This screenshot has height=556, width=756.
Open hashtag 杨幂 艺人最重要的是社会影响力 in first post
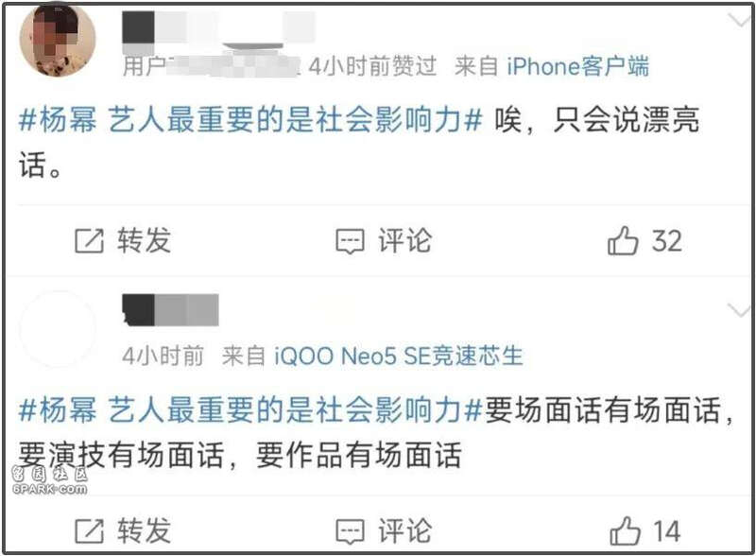[250, 119]
